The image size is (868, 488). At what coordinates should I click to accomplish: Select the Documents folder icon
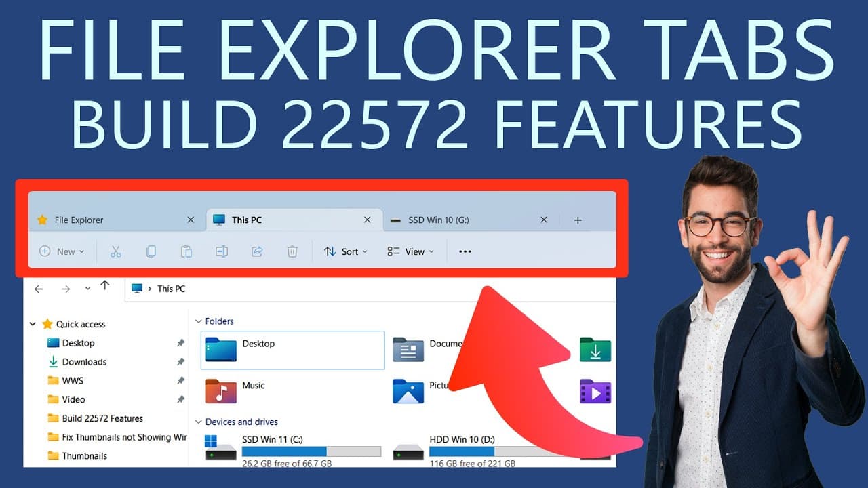click(408, 350)
